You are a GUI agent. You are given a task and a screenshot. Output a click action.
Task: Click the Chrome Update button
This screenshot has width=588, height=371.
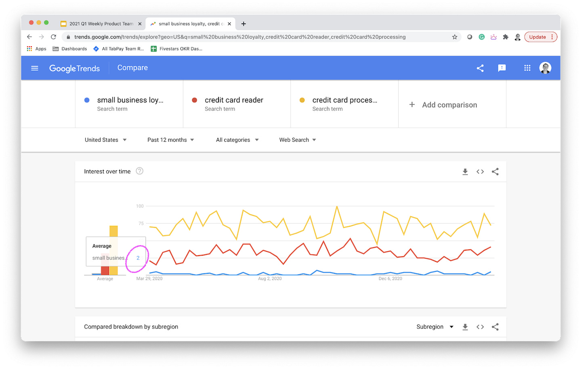pos(541,37)
